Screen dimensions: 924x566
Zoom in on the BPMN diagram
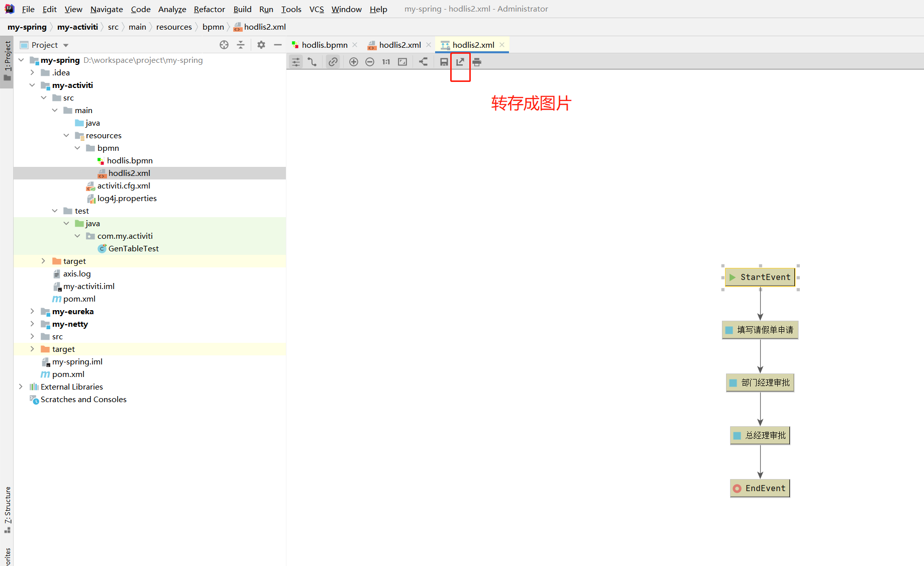click(353, 61)
